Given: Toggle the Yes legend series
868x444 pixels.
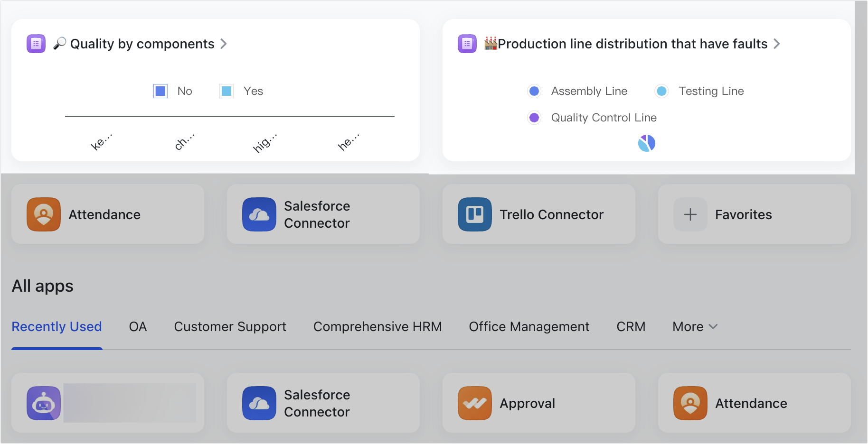Looking at the screenshot, I should click(242, 91).
